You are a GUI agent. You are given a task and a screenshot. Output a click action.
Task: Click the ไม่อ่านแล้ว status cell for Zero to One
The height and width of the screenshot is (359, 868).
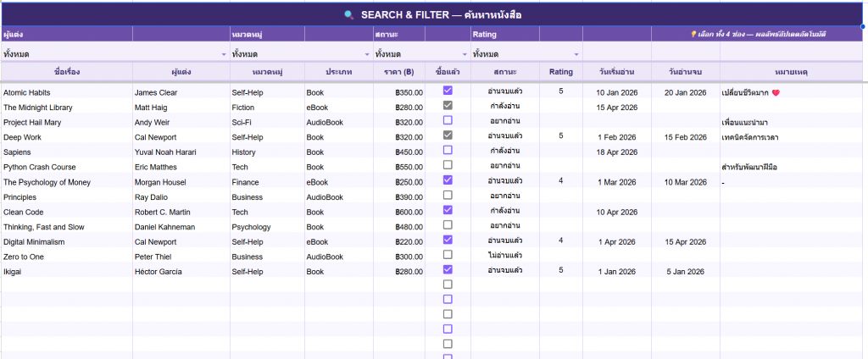point(505,256)
